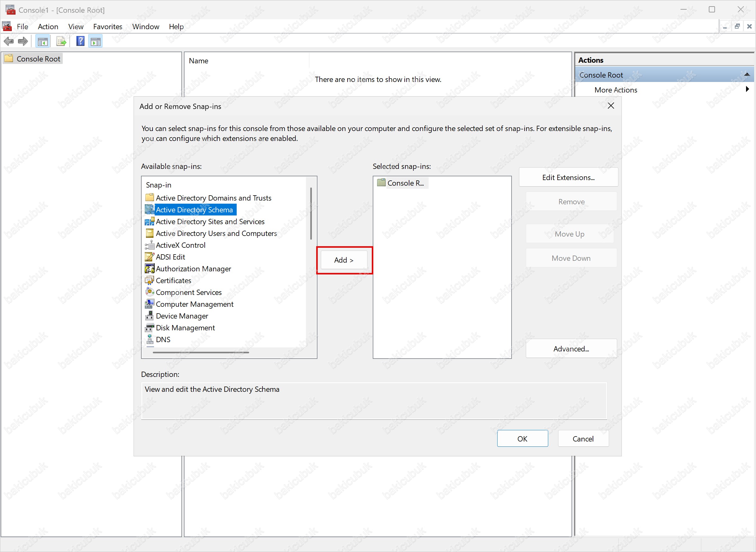Select the Device Manager row text
The image size is (756, 552).
[182, 316]
